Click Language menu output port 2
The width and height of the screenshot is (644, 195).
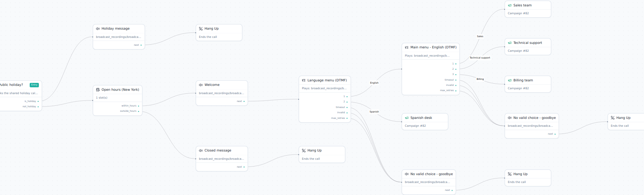pos(347,102)
